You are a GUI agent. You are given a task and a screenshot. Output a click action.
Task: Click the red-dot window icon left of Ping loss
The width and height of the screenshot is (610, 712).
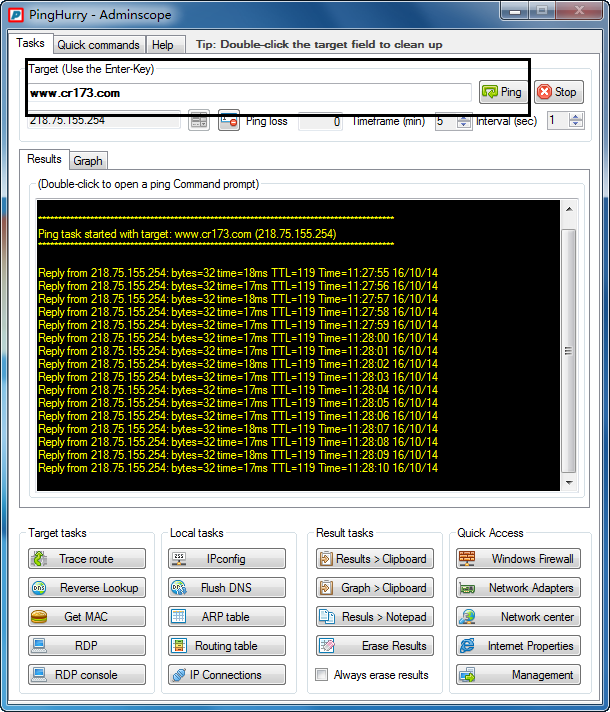(228, 121)
